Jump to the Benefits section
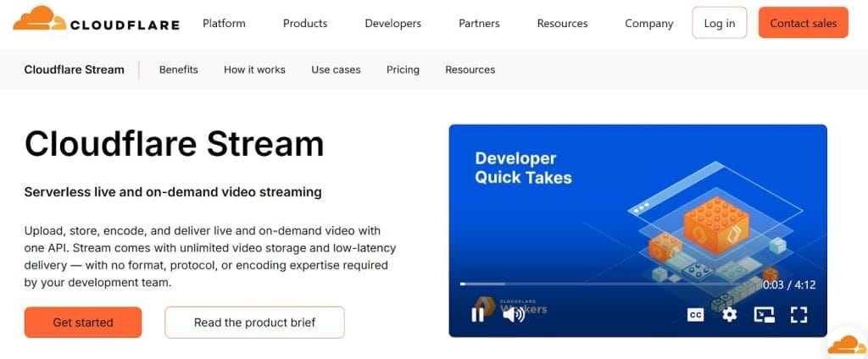The height and width of the screenshot is (359, 868). [178, 69]
